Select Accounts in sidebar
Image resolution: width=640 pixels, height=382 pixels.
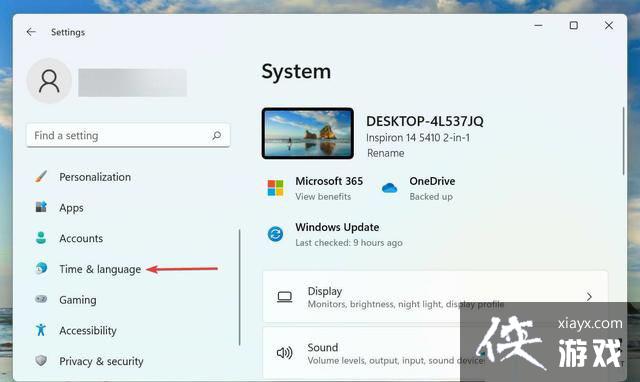[81, 238]
